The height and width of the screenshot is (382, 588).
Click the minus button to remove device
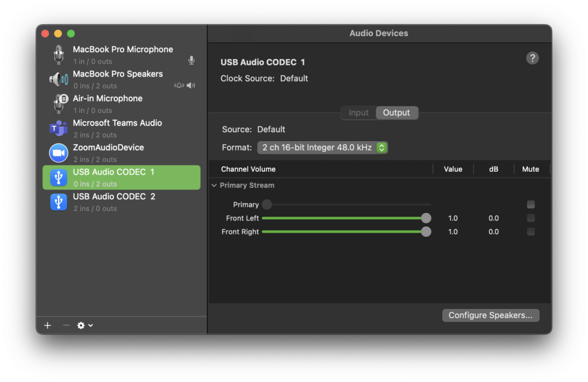tap(66, 326)
